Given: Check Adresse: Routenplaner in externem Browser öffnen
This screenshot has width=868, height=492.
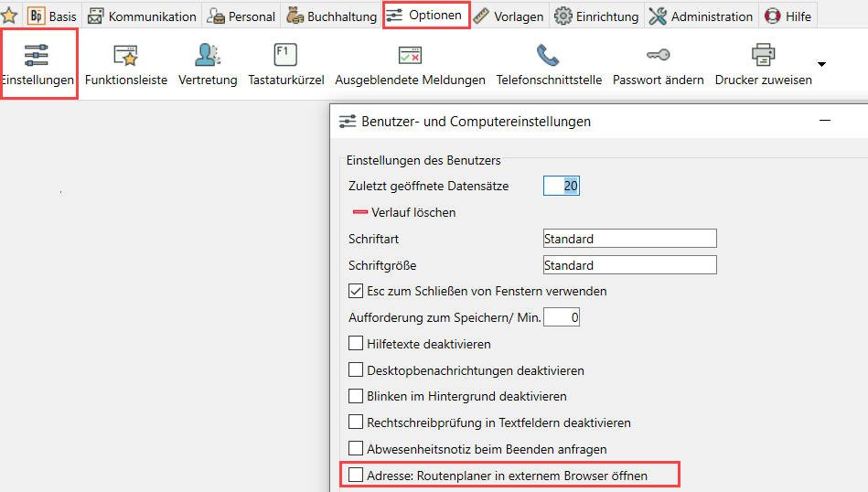Looking at the screenshot, I should pyautogui.click(x=356, y=476).
